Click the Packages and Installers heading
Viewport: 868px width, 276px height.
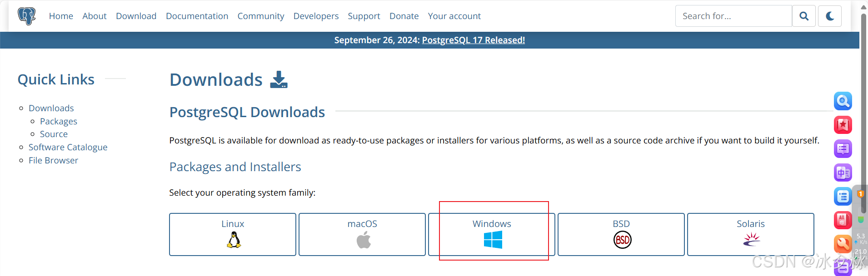[235, 167]
